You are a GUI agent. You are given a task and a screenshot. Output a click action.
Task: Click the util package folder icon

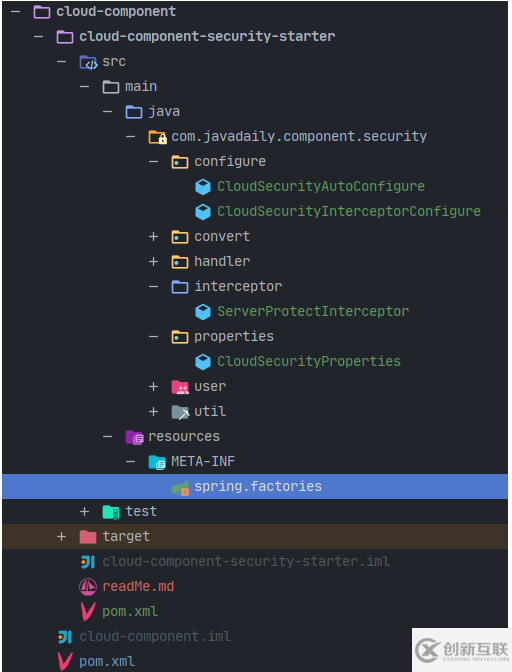pyautogui.click(x=180, y=412)
